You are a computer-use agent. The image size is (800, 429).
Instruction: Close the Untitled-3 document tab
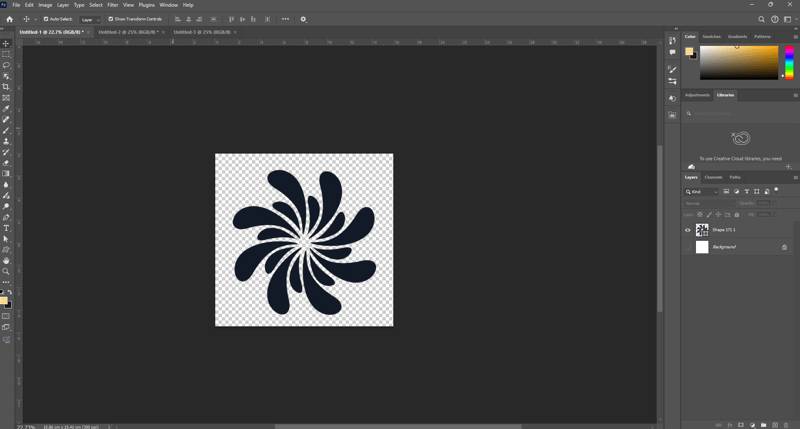coord(235,32)
